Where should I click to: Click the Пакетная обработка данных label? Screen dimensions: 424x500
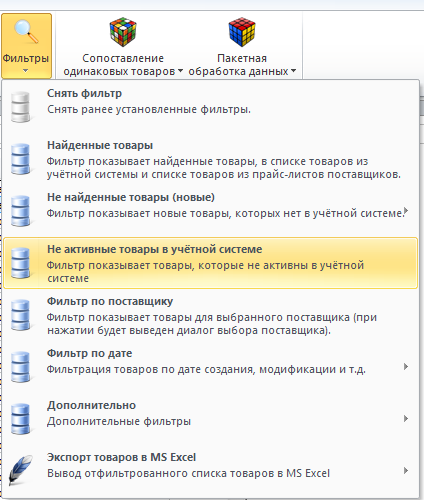point(238,65)
